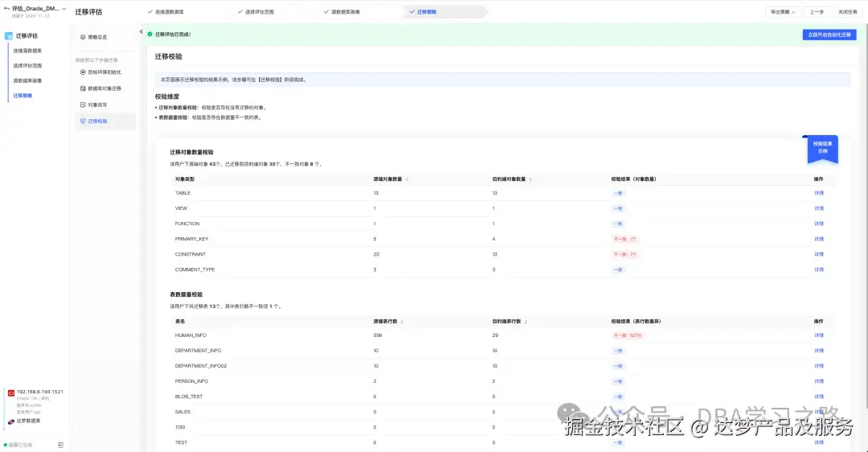Click the 关闭任务 button
The height and width of the screenshot is (452, 868).
pyautogui.click(x=848, y=11)
